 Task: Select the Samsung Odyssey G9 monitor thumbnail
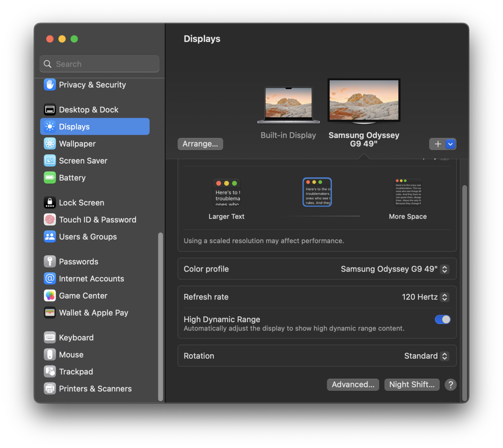coord(364,101)
